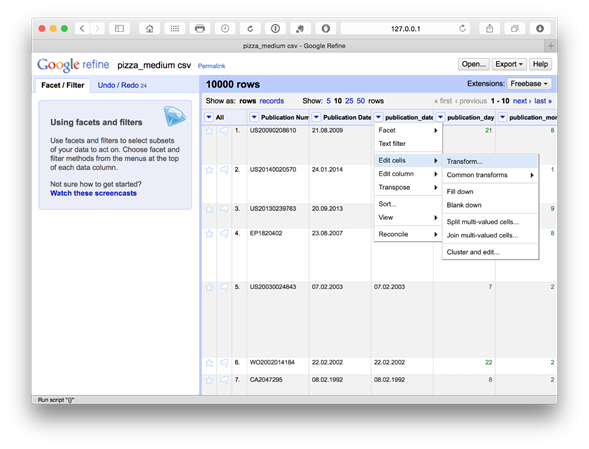Click the sidebar toggle icon
Screen dimensions: 589x449
[x=119, y=29]
